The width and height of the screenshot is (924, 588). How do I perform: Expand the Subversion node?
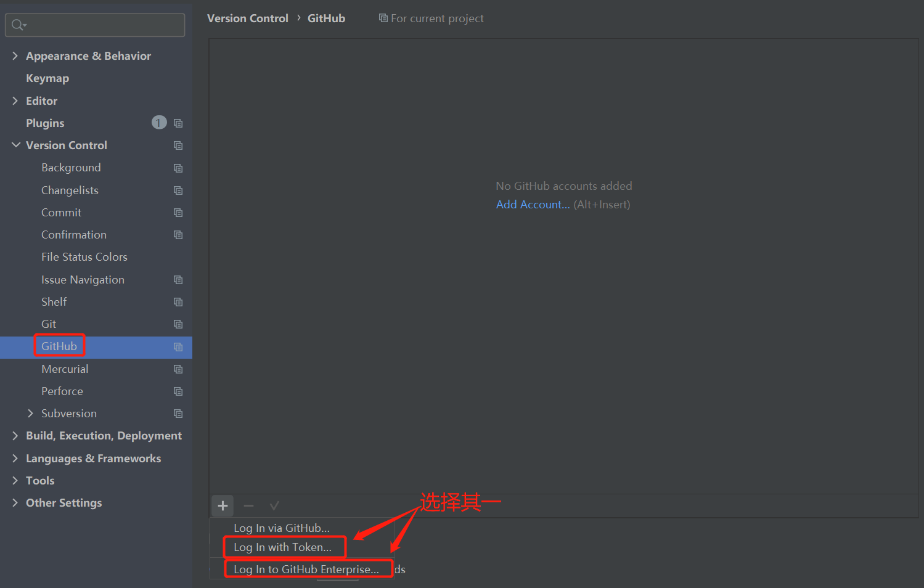coord(30,414)
